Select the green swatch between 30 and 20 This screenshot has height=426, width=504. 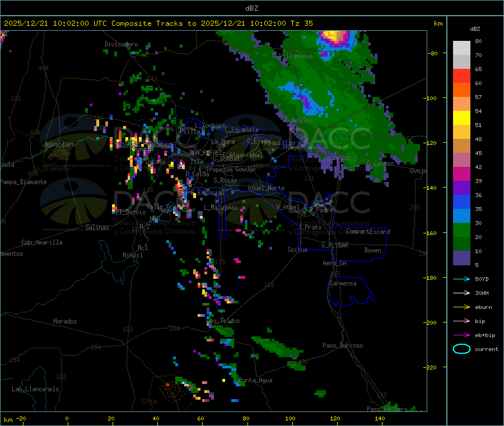461,230
